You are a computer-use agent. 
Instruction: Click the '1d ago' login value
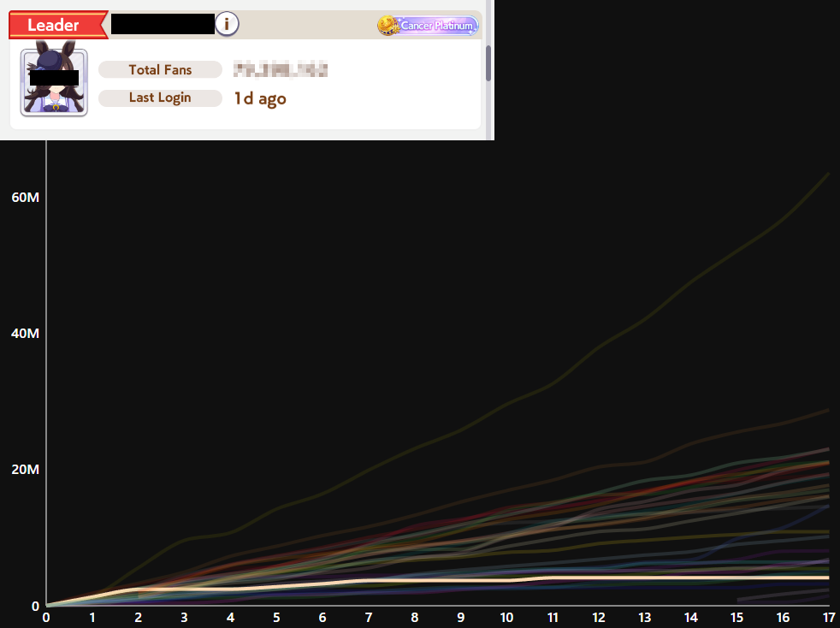pos(260,98)
